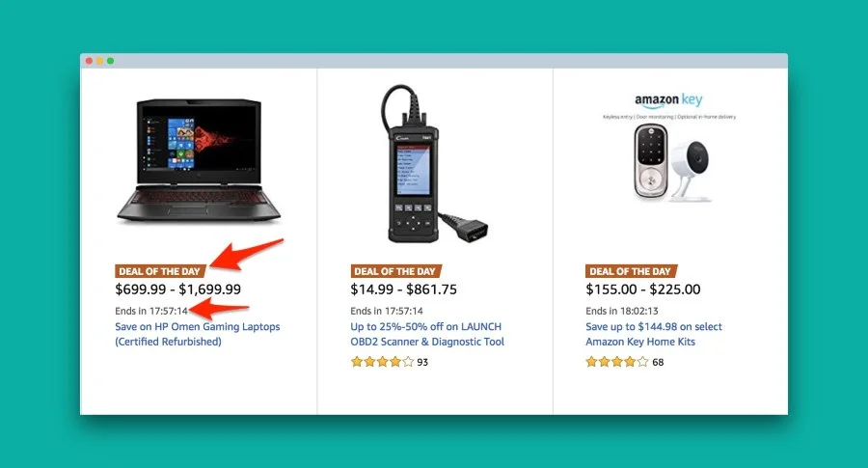Screen dimensions: 868x468
Task: Click the red close window dot
Action: click(x=89, y=61)
